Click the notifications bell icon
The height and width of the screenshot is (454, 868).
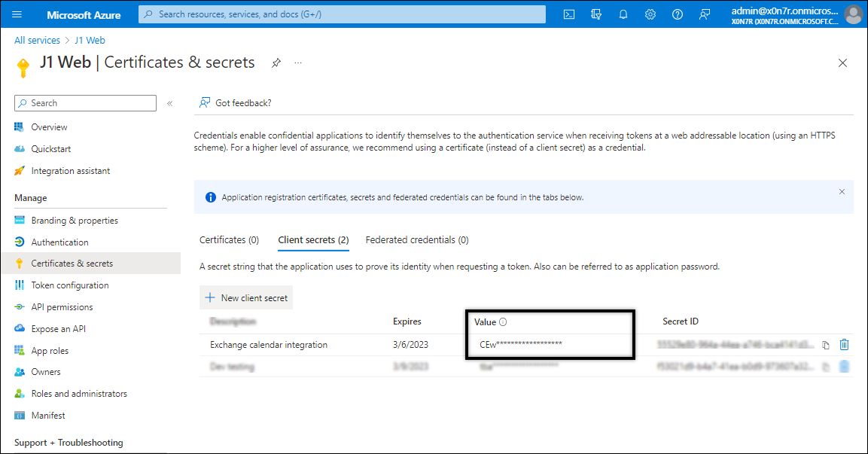click(x=623, y=14)
